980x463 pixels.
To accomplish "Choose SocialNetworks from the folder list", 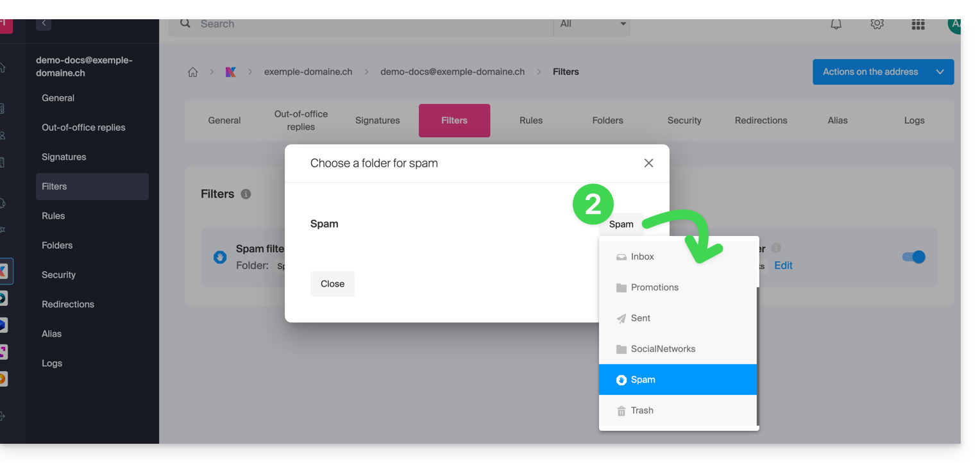I will click(678, 349).
